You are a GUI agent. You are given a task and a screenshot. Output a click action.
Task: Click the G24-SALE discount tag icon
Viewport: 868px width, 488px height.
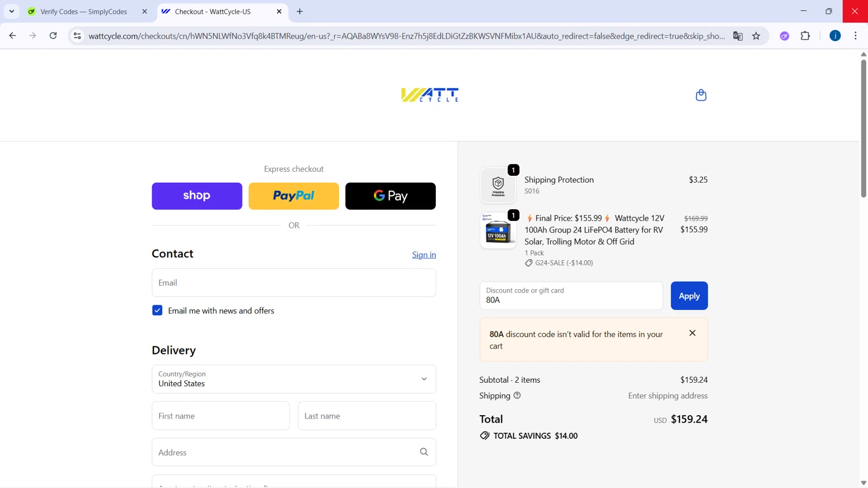pos(528,263)
